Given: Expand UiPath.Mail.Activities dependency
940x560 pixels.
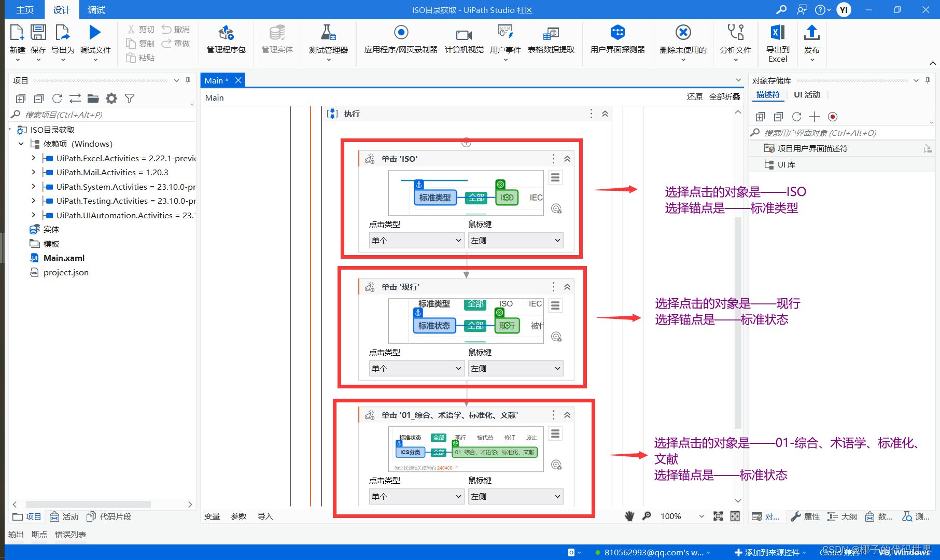Looking at the screenshot, I should [x=34, y=172].
